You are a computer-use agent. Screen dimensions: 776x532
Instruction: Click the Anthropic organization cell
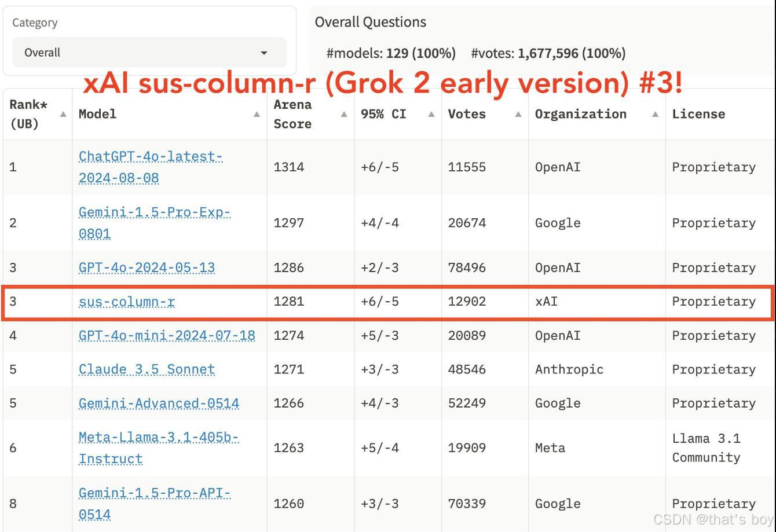[569, 369]
